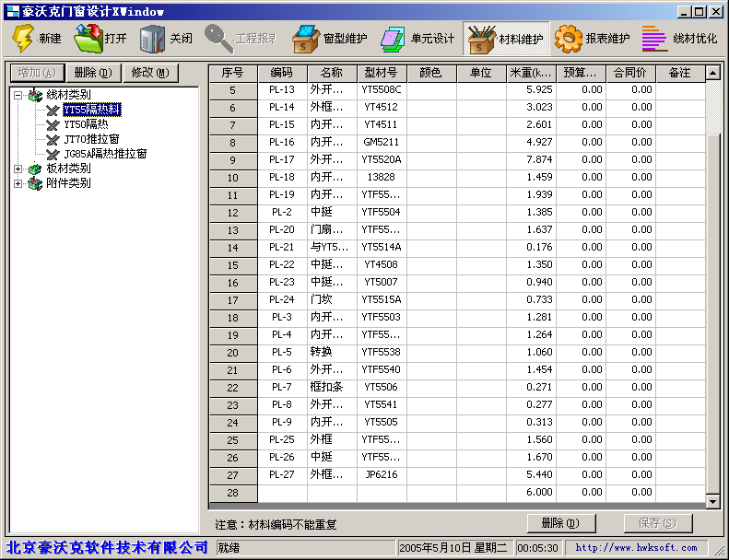Expand the 附件类别 tree node
Image resolution: width=729 pixels, height=560 pixels.
(x=18, y=183)
